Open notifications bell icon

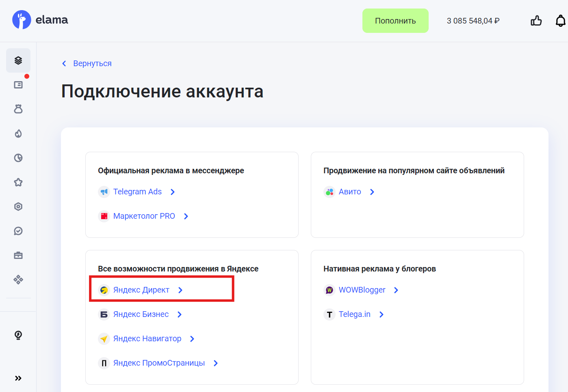point(561,21)
